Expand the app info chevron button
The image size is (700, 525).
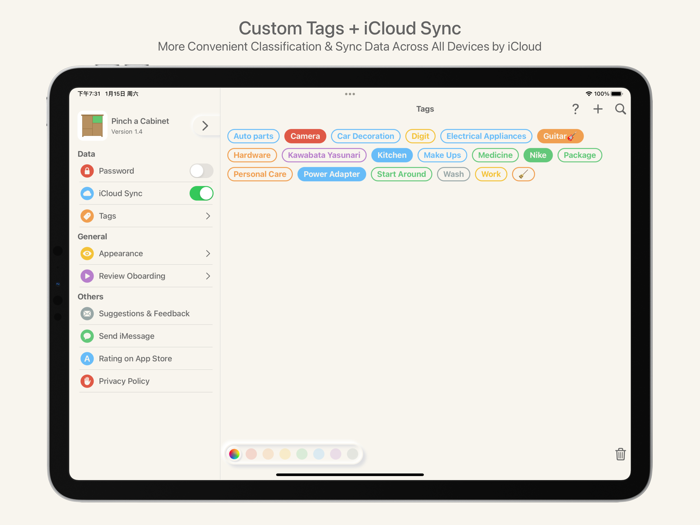205,126
